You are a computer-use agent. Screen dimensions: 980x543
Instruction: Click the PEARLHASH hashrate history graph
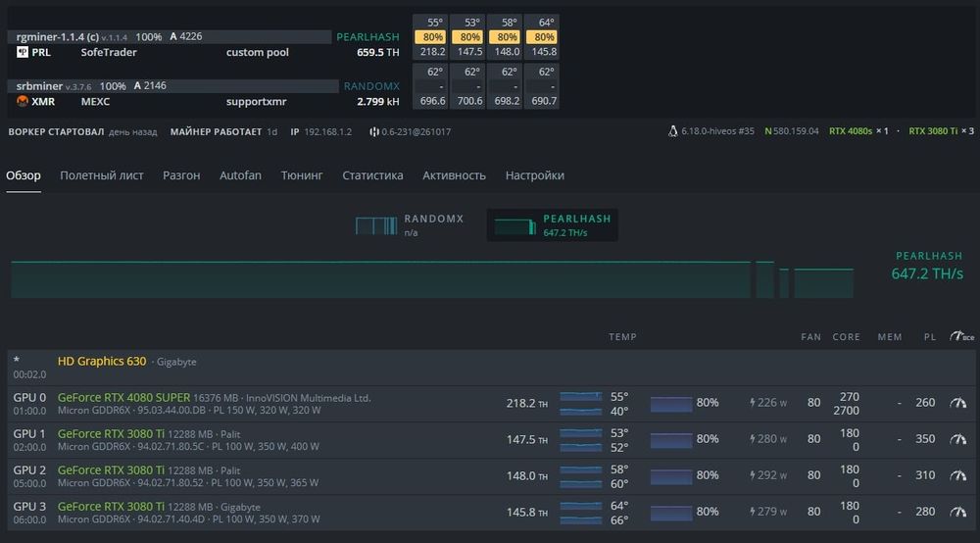coord(432,279)
